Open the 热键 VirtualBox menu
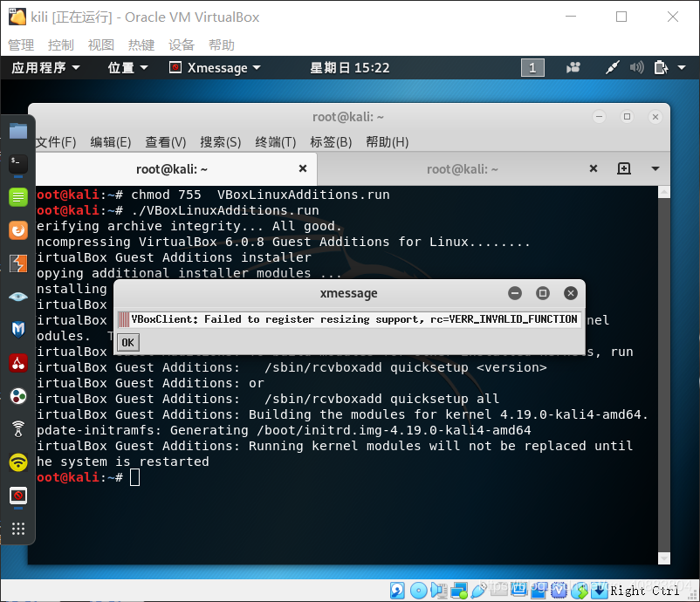Image resolution: width=700 pixels, height=602 pixels. tap(141, 44)
